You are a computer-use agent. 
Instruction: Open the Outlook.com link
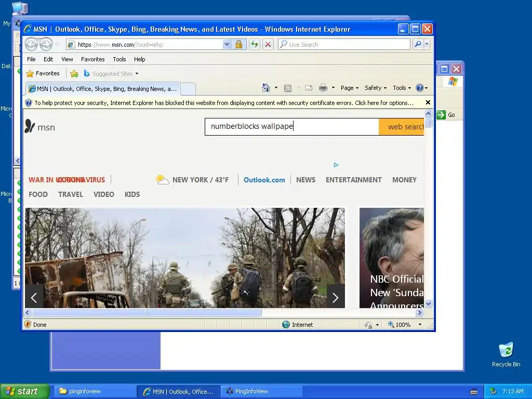click(264, 180)
